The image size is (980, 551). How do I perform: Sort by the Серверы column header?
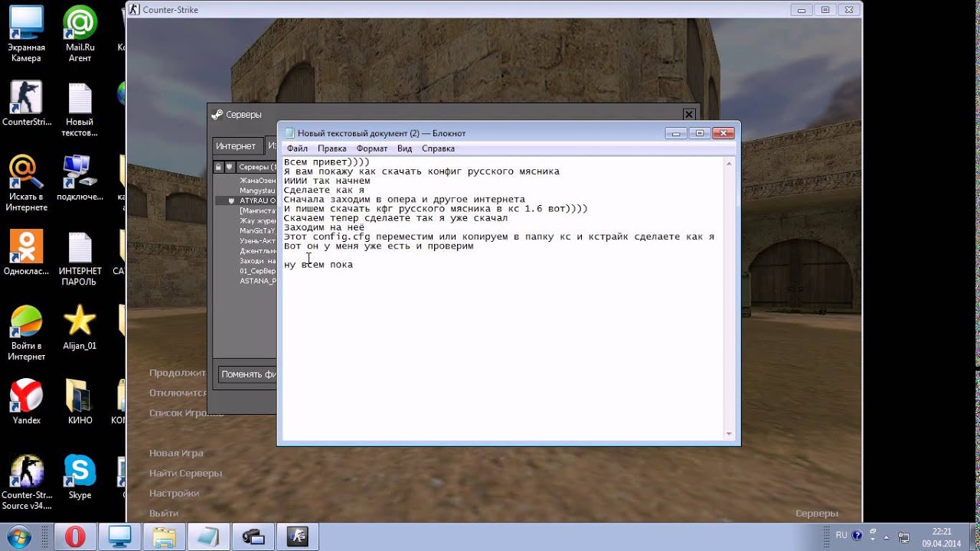[x=256, y=167]
